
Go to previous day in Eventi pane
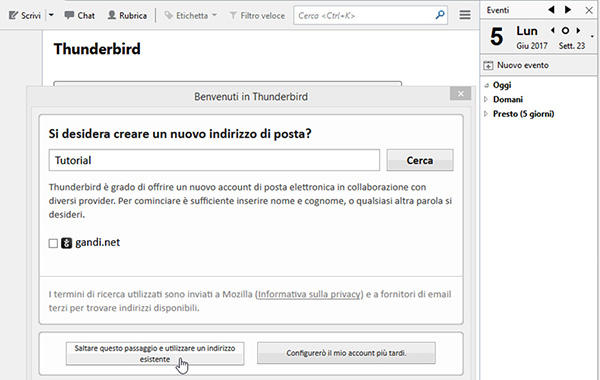551,10
